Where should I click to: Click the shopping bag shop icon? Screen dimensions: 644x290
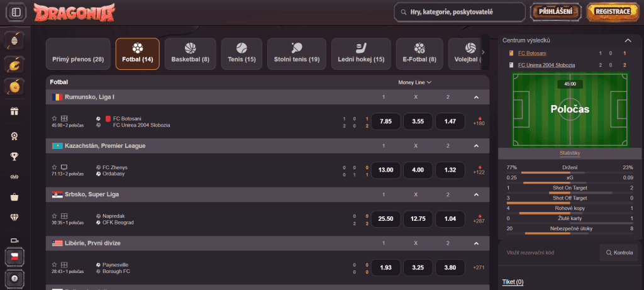click(x=14, y=197)
